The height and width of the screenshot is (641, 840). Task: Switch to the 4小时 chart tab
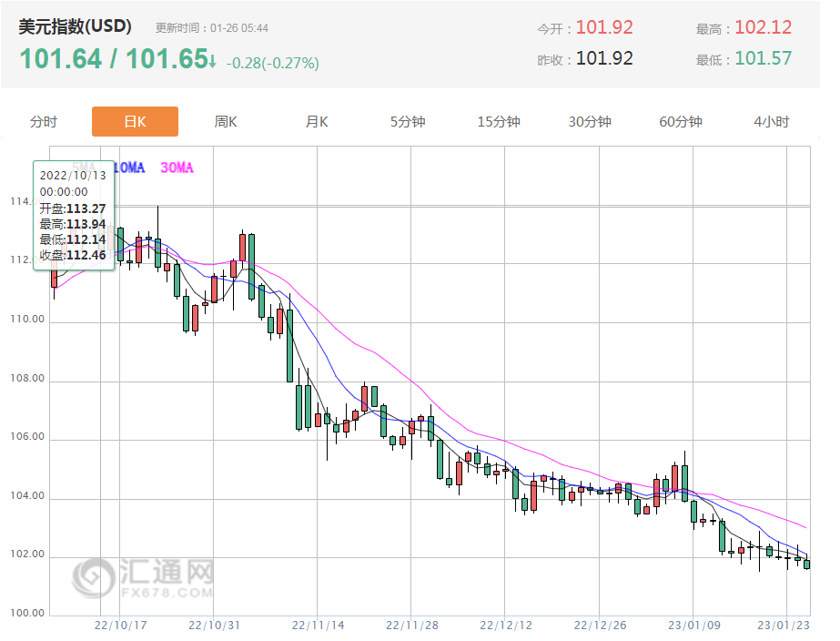pyautogui.click(x=772, y=122)
